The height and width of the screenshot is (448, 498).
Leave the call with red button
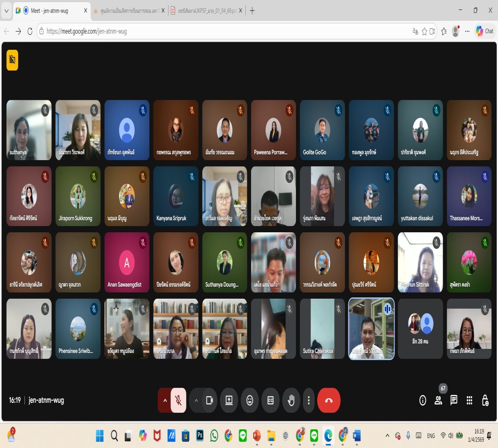click(x=329, y=400)
